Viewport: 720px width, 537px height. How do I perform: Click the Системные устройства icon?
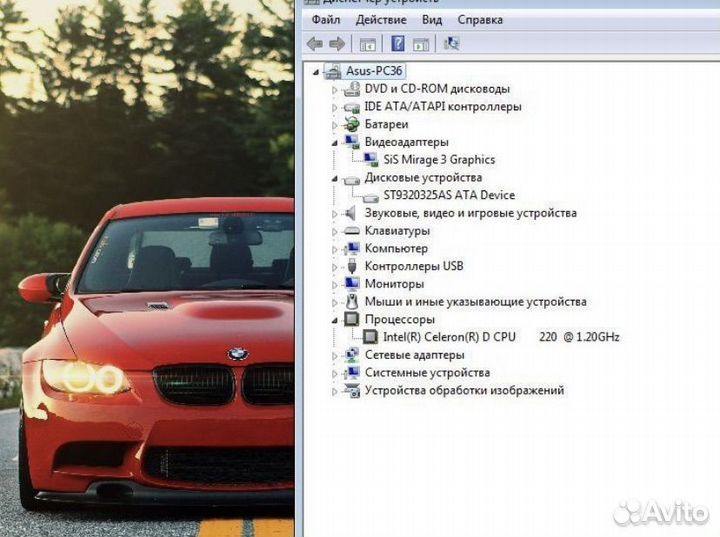[352, 373]
